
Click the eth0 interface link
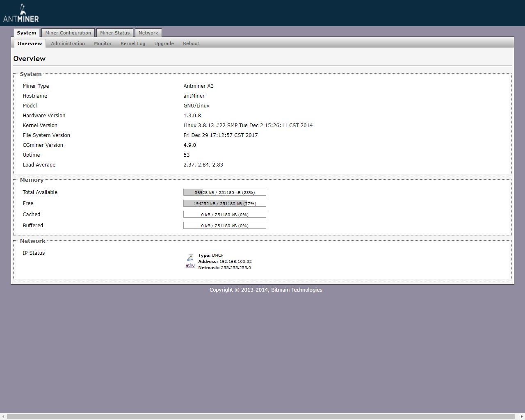tap(190, 265)
